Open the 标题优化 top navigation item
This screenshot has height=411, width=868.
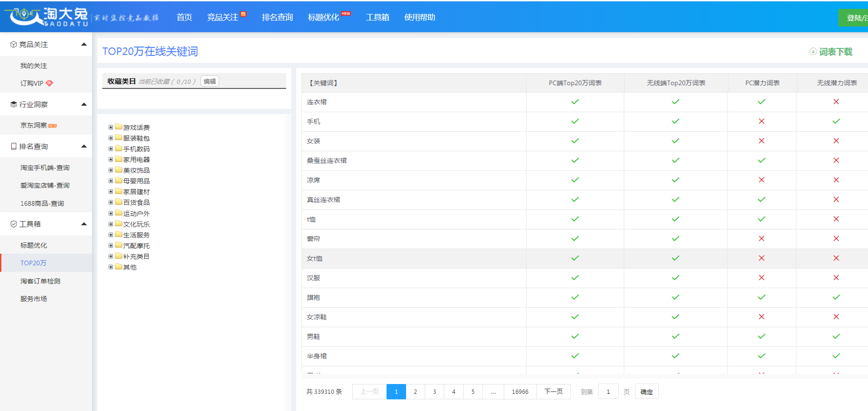(x=323, y=17)
